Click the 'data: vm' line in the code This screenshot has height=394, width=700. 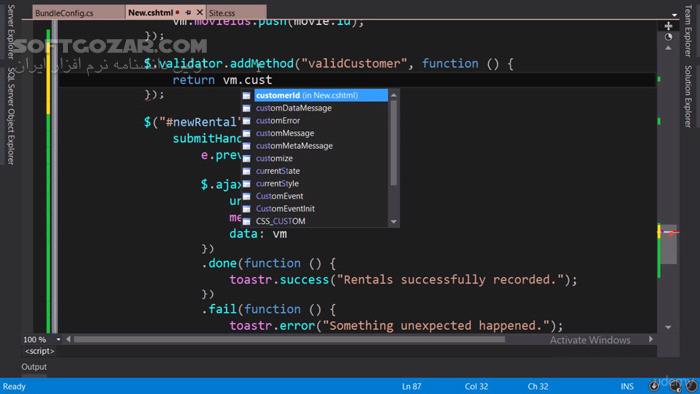258,234
